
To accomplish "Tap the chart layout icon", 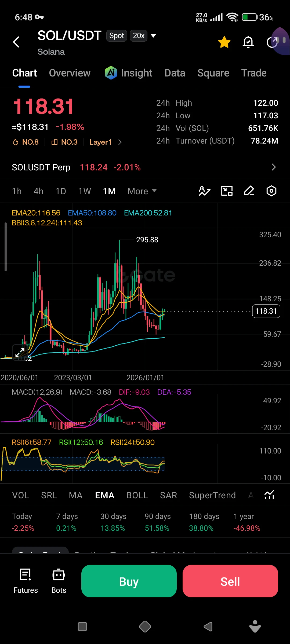I will [227, 191].
